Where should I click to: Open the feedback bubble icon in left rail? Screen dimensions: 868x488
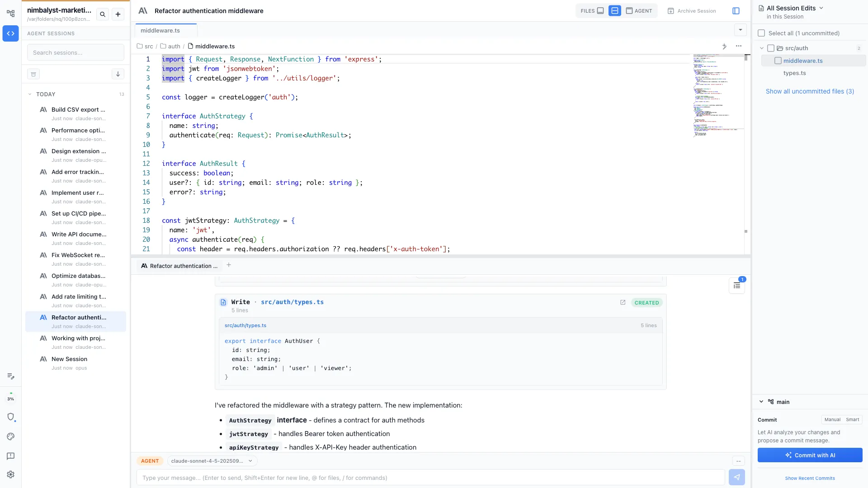click(x=11, y=456)
